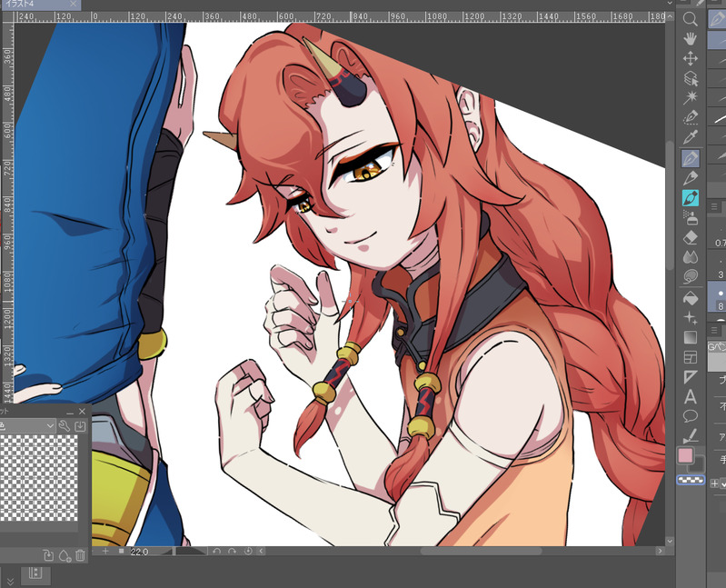Select the highlighted Pen tool
This screenshot has height=588, width=726.
pyautogui.click(x=691, y=158)
